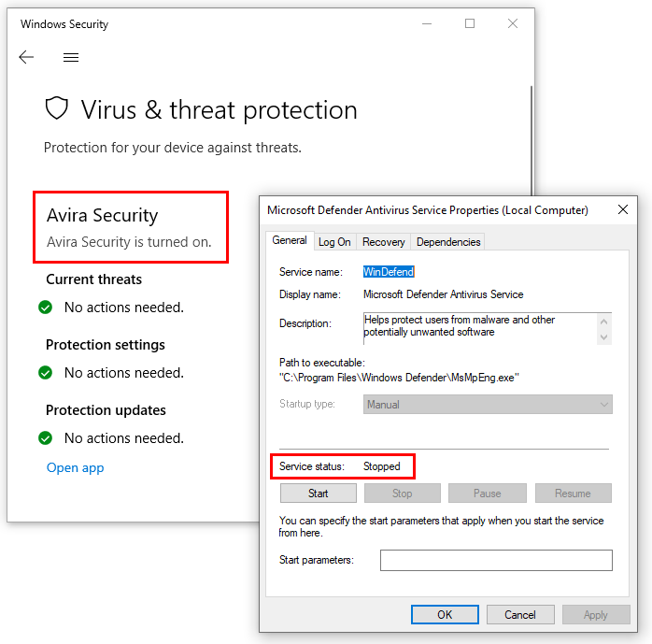The image size is (652, 644).
Task: Go back with the Windows Security arrow
Action: pos(26,57)
